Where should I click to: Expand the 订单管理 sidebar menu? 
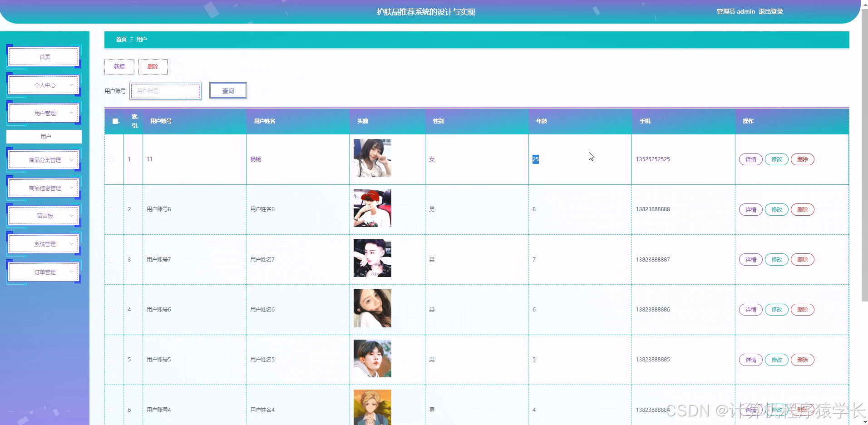pyautogui.click(x=44, y=272)
